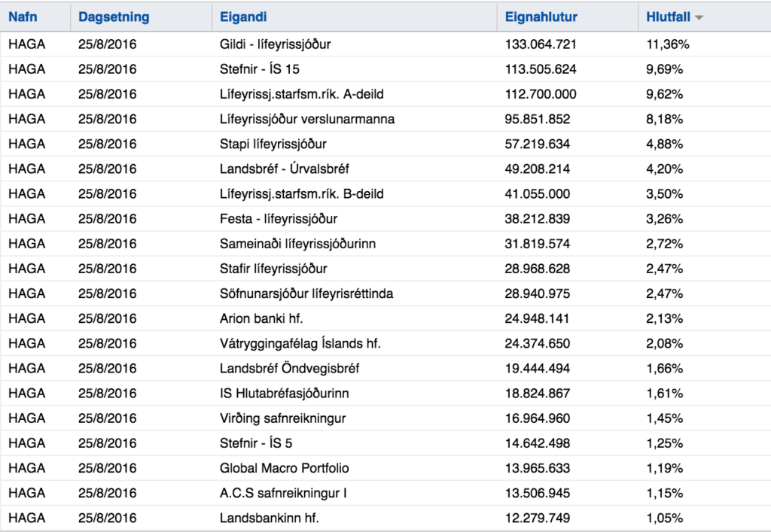This screenshot has height=532, width=771.
Task: Sort by the Dagsetning column header
Action: coord(114,17)
